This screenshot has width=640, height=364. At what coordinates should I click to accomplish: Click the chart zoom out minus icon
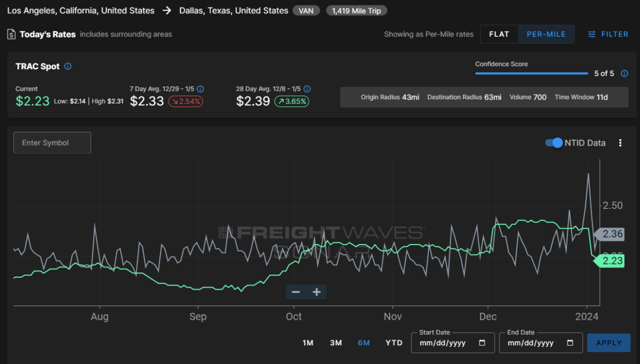pyautogui.click(x=295, y=292)
